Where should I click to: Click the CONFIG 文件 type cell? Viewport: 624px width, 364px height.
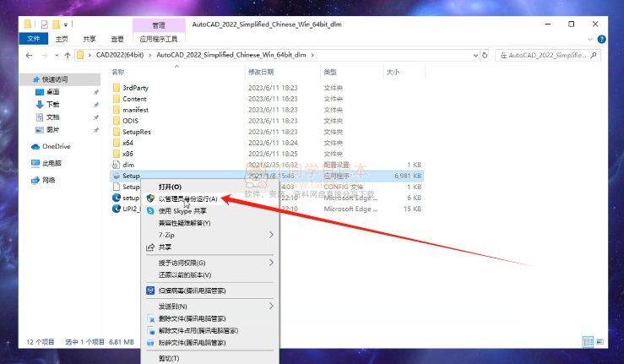[343, 187]
